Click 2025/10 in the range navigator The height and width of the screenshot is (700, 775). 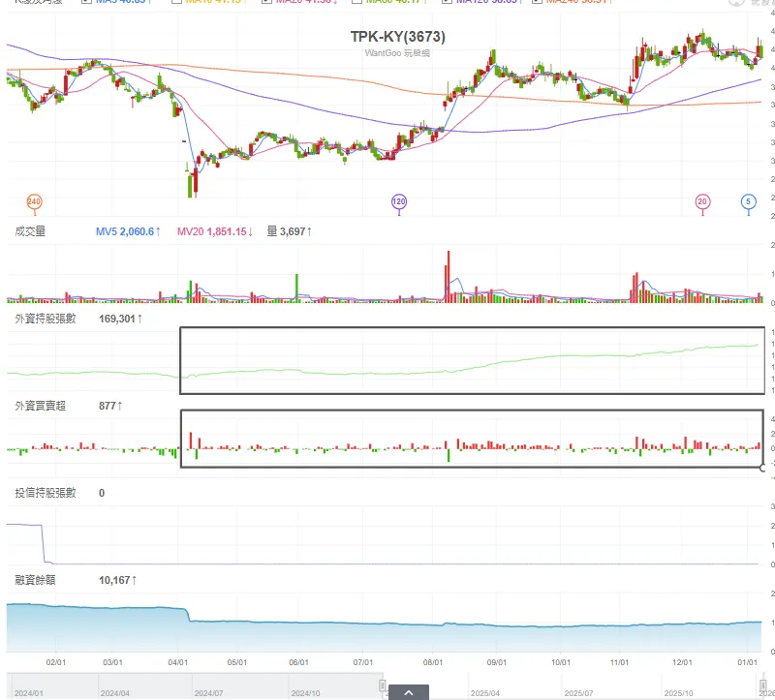click(679, 693)
